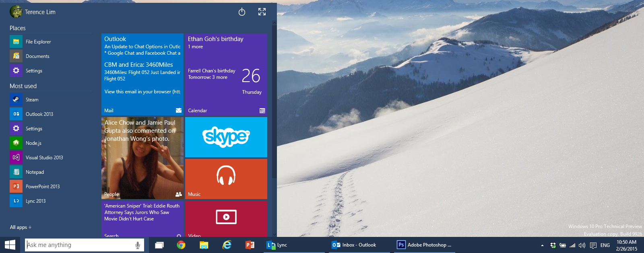Open the Video tile

tap(226, 219)
